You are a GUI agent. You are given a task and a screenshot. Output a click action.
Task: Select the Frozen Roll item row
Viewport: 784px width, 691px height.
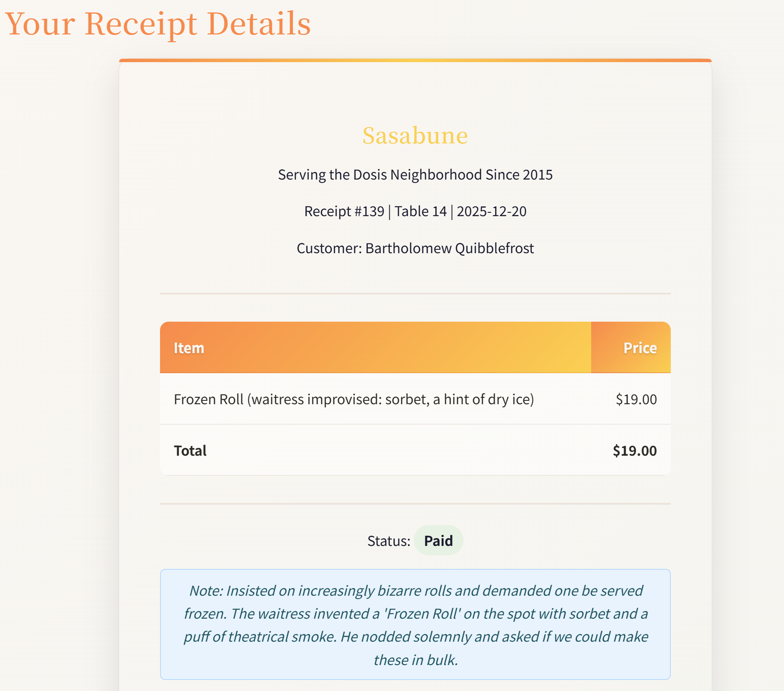(x=415, y=399)
